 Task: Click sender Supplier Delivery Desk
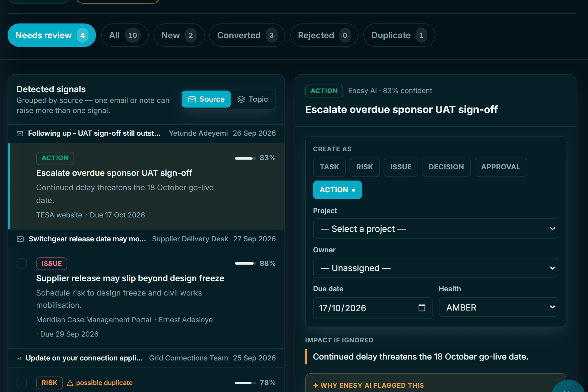(x=190, y=239)
